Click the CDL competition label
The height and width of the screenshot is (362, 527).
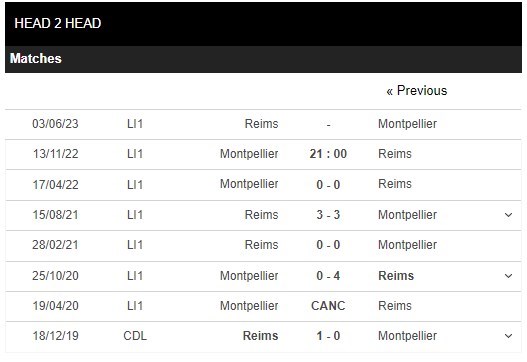[x=135, y=336]
